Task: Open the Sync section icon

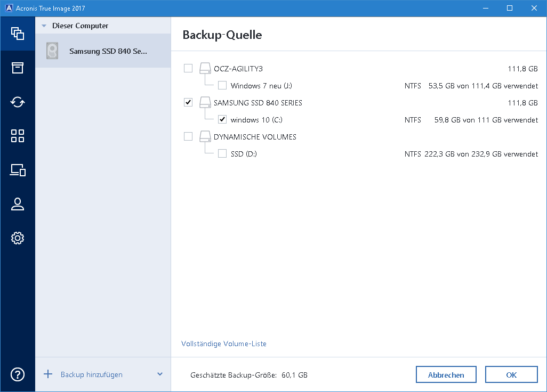Action: click(18, 102)
